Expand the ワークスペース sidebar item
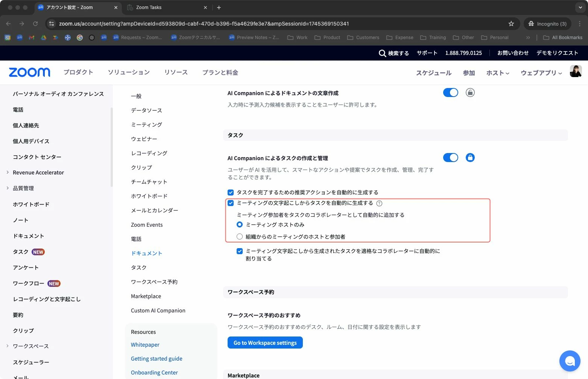Image resolution: width=588 pixels, height=379 pixels. tap(8, 346)
